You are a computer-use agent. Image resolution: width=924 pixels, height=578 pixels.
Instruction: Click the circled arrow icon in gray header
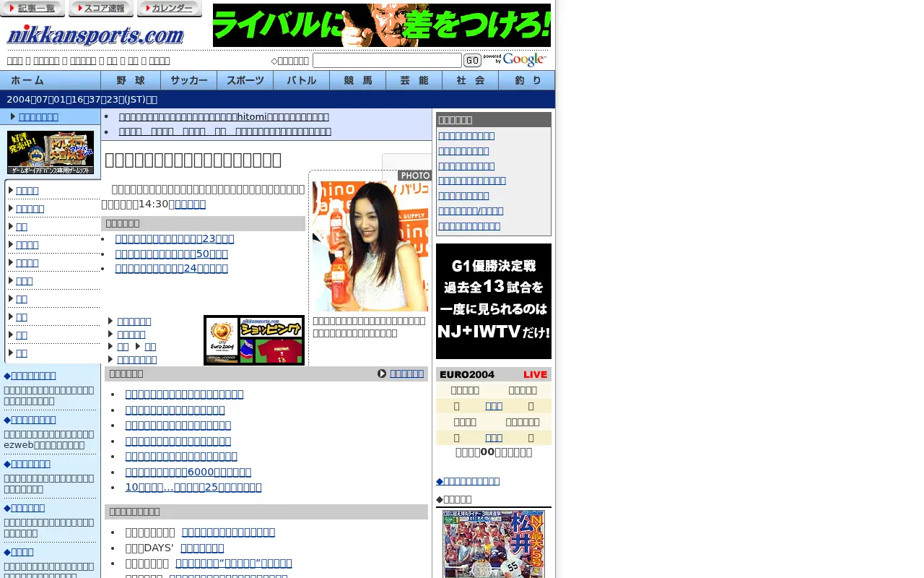coord(382,374)
